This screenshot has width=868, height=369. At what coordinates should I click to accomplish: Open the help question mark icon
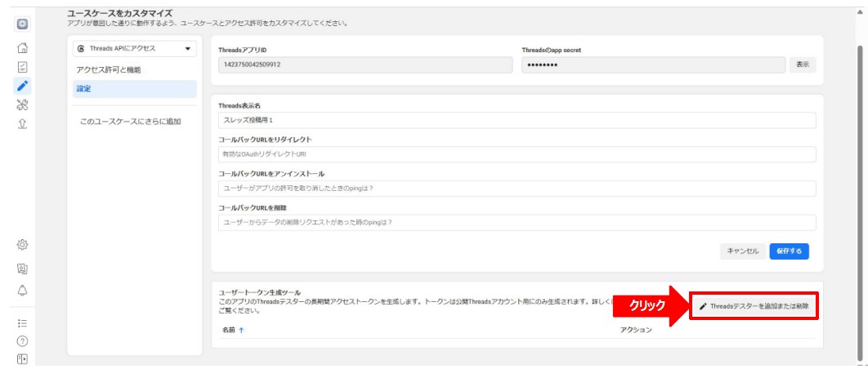[23, 340]
